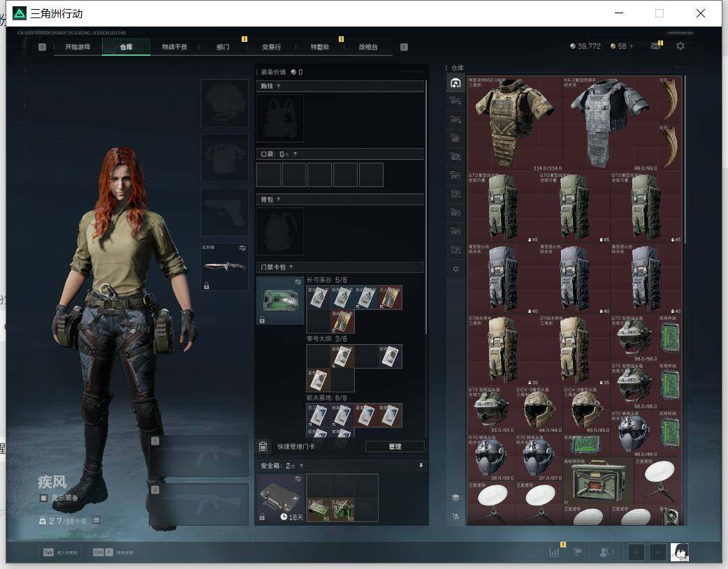The image size is (728, 569).
Task: Select the large green ammo box in warehouse
Action: click(598, 481)
